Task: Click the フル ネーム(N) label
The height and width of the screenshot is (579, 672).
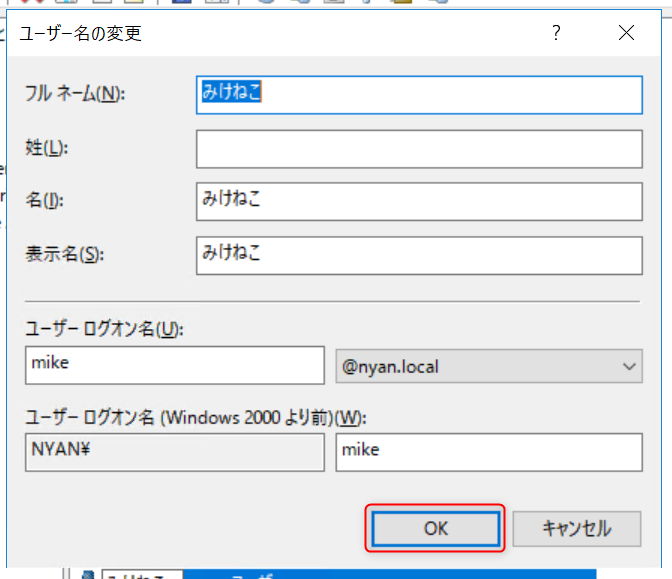Action: tap(74, 94)
